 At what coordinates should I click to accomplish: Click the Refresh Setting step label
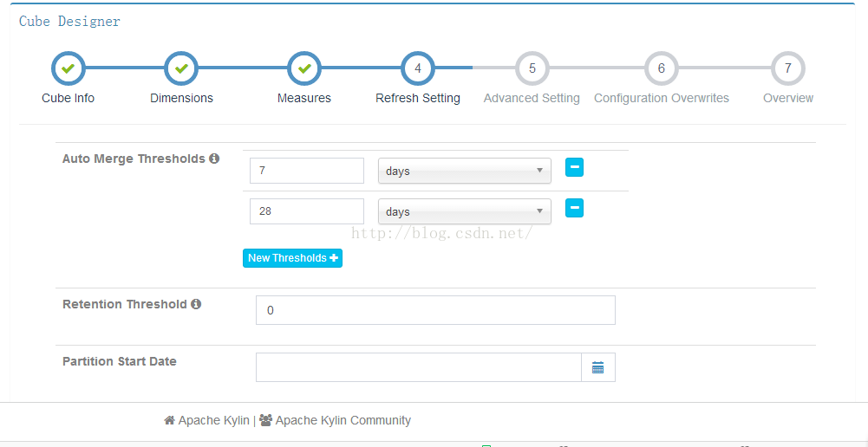pos(418,98)
